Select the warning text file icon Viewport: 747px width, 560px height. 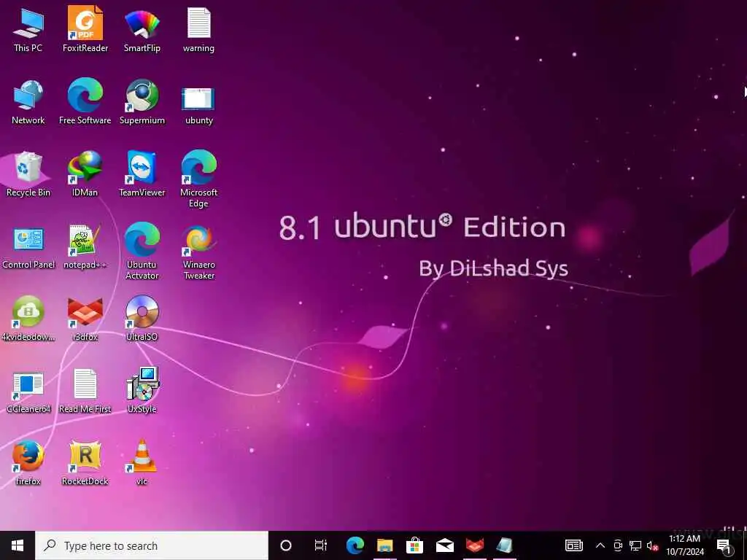coord(198,29)
